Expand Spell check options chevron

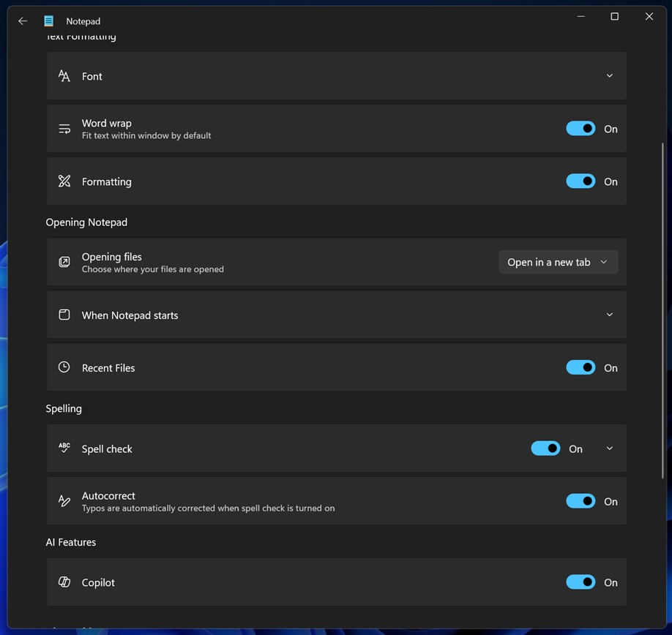pyautogui.click(x=609, y=448)
